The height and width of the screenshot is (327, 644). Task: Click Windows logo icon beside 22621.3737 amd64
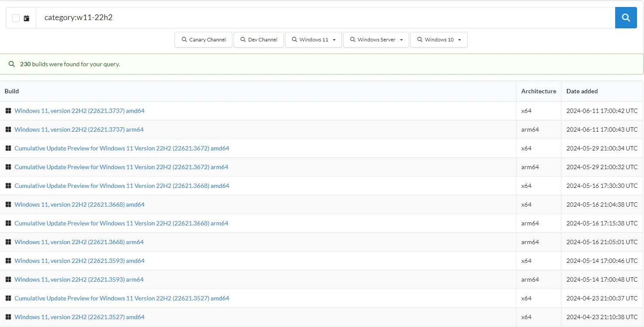[8, 111]
